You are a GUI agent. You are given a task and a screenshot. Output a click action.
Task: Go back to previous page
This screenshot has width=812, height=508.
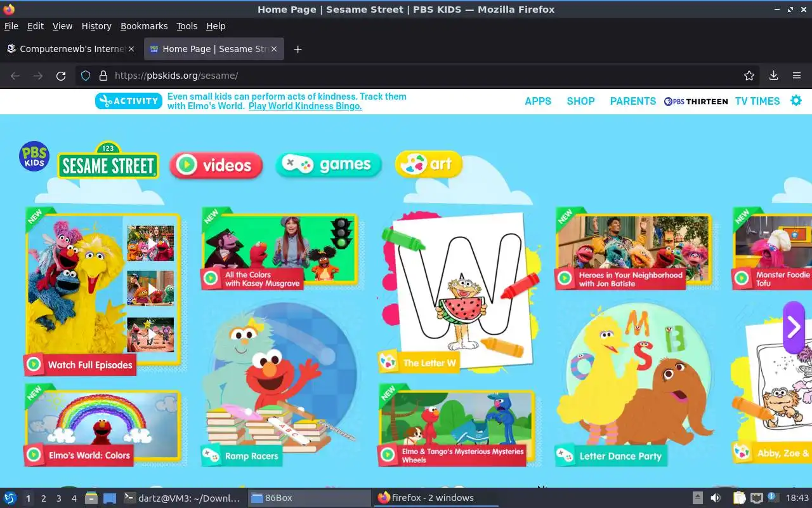(x=15, y=76)
